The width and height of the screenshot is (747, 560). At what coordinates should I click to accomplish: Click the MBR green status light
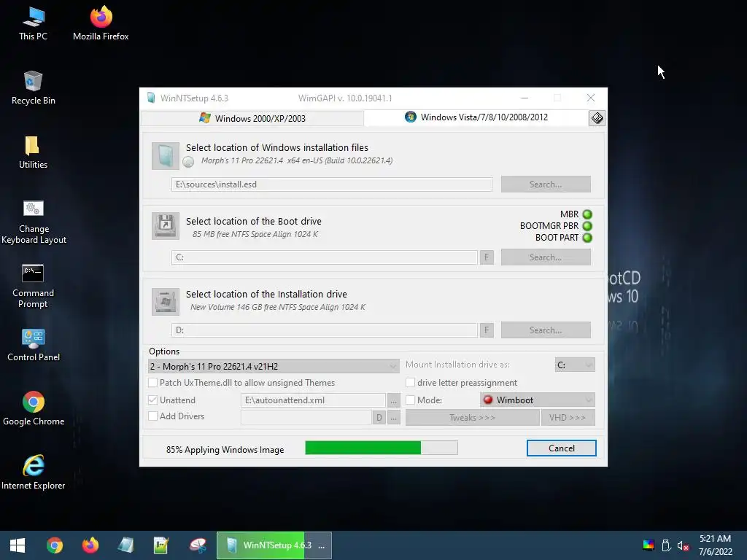coord(587,214)
